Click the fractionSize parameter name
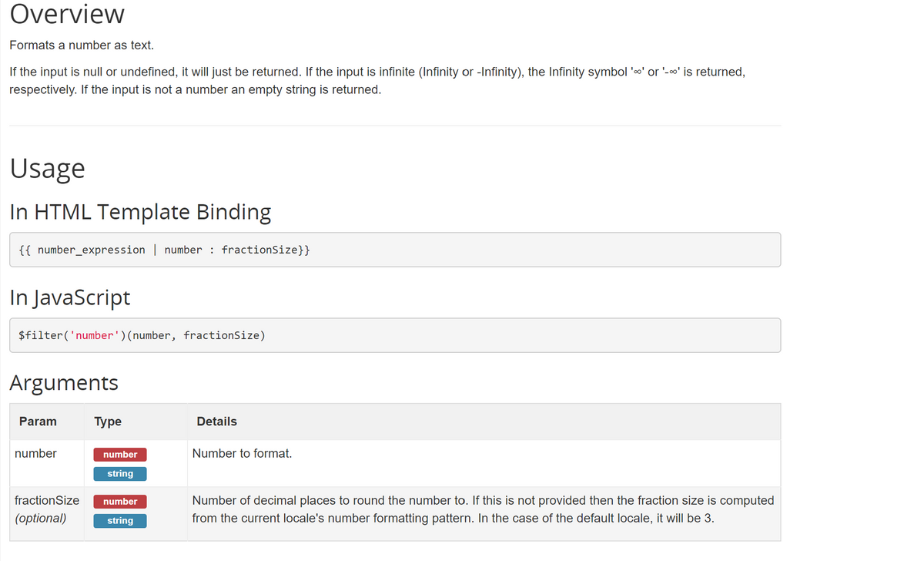 coord(47,500)
